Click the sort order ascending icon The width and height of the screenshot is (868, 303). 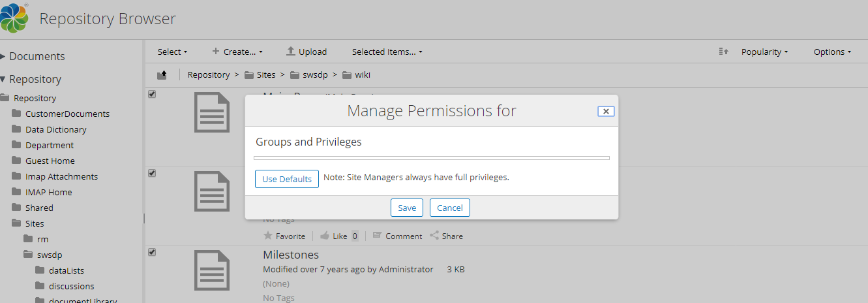pos(723,52)
